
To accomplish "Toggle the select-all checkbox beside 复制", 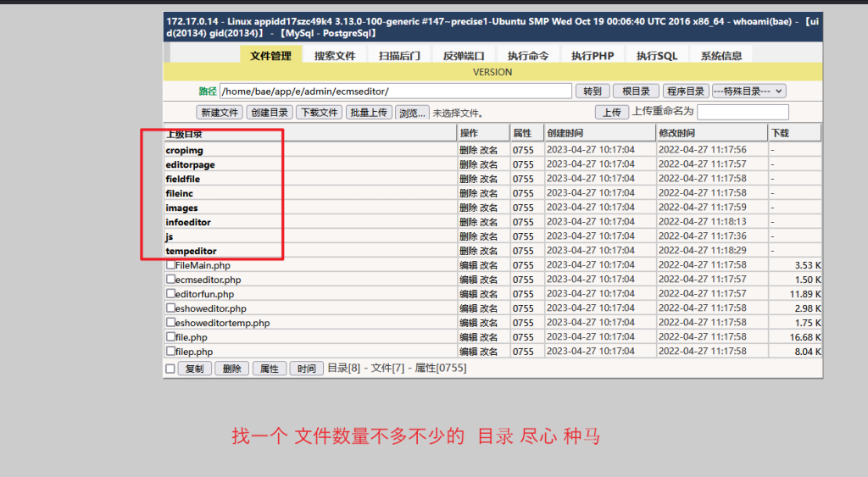I will coord(170,369).
